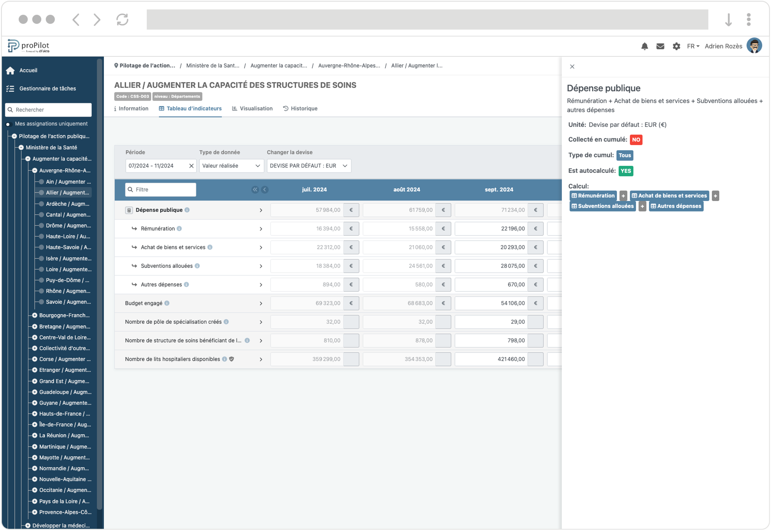Click the Subventions allouées calculation tag
Image resolution: width=772 pixels, height=532 pixels.
pos(602,206)
